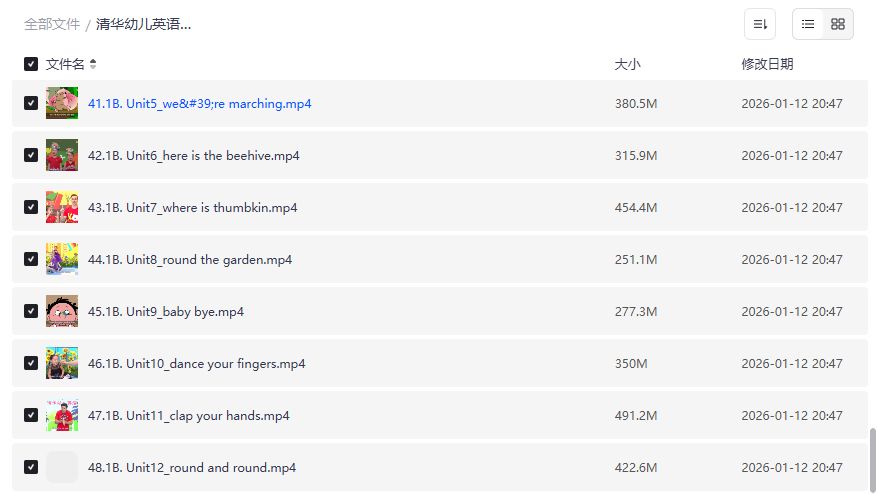
Task: Go to 全部文件 in the breadcrumb
Action: point(52,24)
